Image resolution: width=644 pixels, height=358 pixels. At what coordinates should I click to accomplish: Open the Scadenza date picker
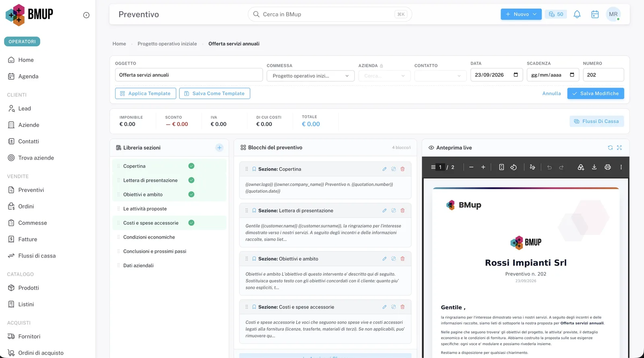[572, 75]
